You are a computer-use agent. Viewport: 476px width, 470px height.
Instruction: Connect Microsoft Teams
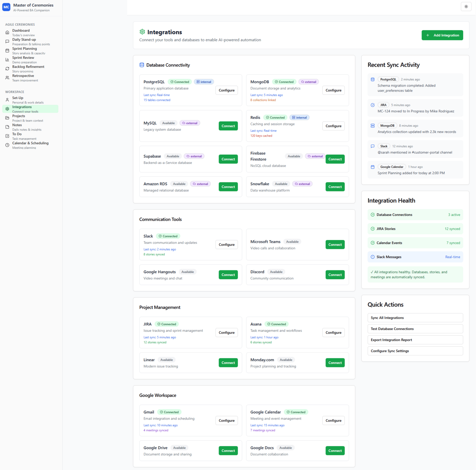[x=335, y=245]
